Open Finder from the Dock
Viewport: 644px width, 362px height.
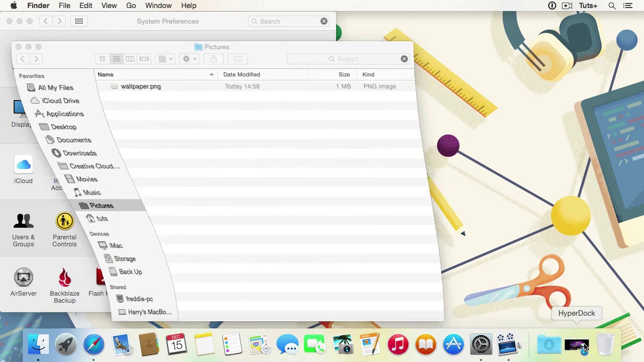38,345
